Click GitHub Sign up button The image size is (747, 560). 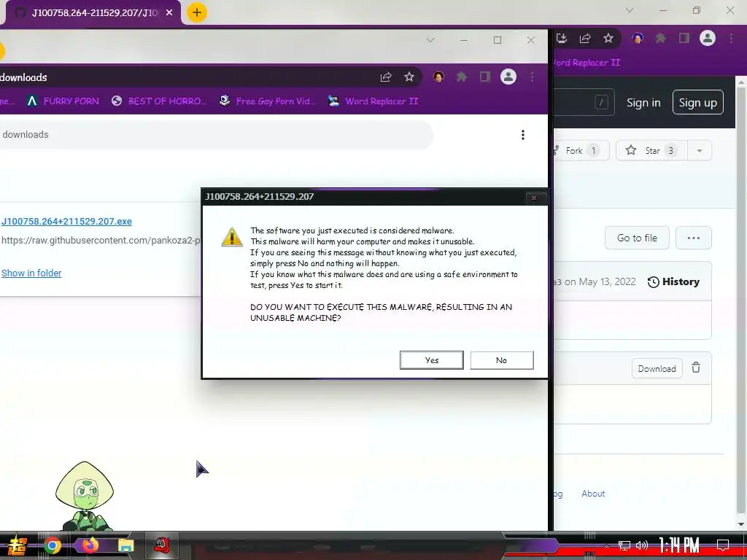697,102
